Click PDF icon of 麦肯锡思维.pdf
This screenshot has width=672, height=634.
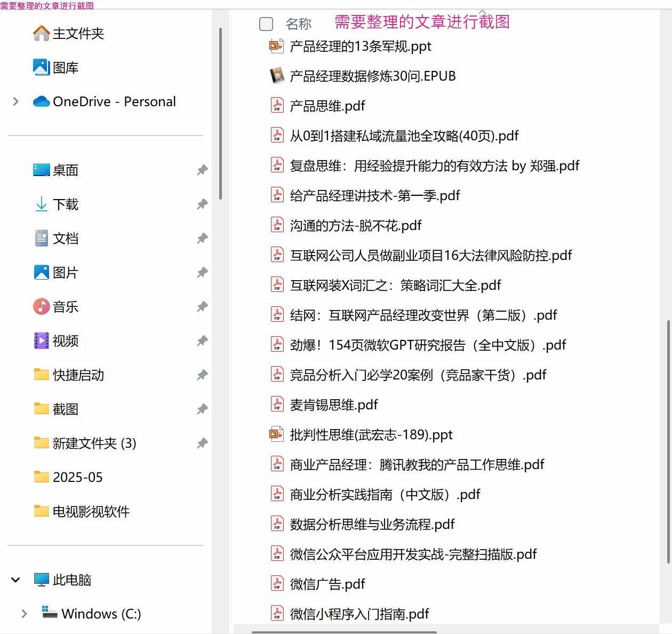point(277,405)
